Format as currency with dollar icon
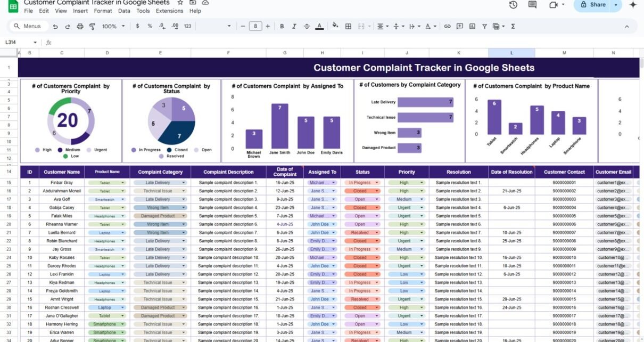This screenshot has width=644, height=342. point(138,26)
